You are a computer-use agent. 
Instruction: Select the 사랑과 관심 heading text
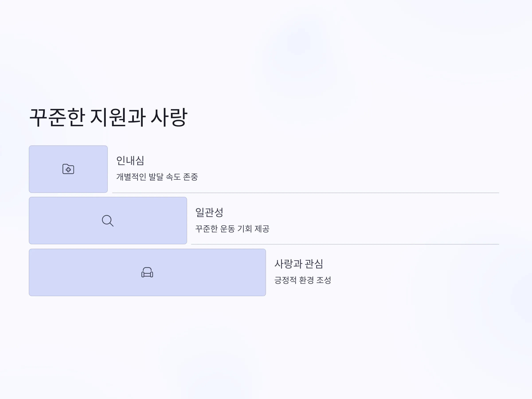tap(299, 264)
